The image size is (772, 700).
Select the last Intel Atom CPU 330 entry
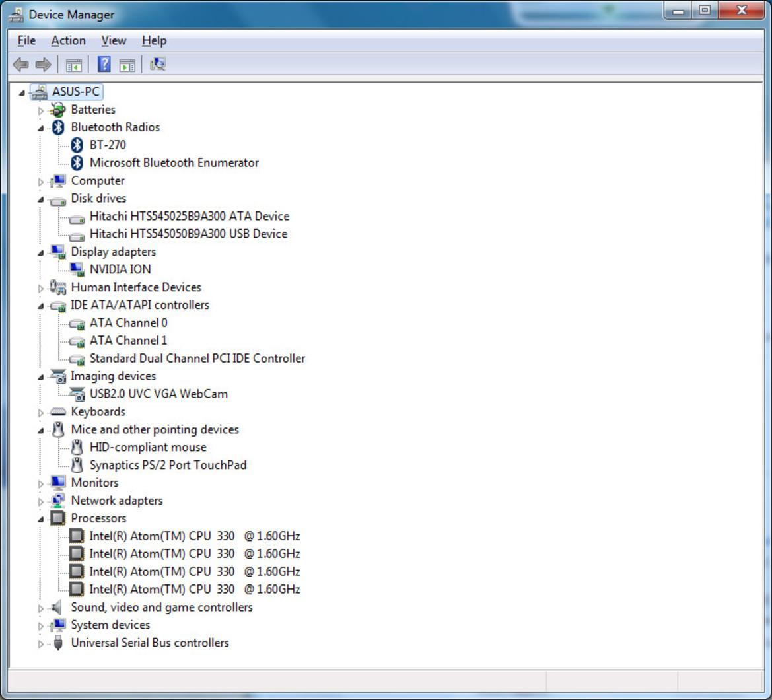[x=194, y=589]
